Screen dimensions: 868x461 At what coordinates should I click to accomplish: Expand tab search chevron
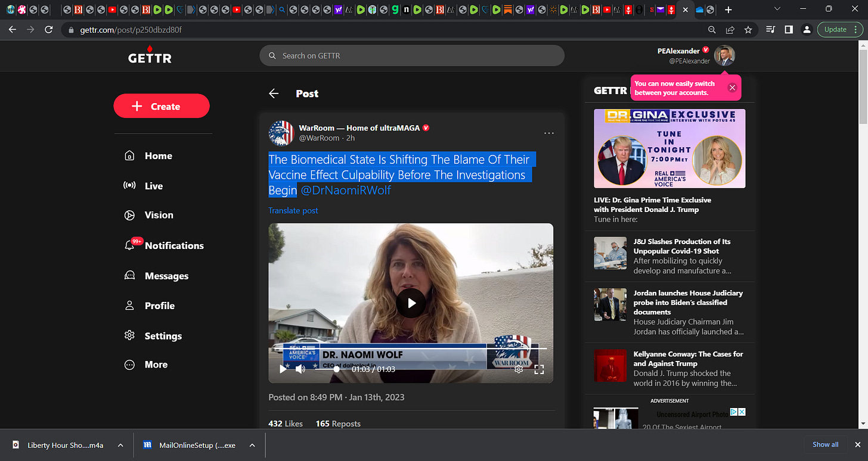tap(777, 9)
